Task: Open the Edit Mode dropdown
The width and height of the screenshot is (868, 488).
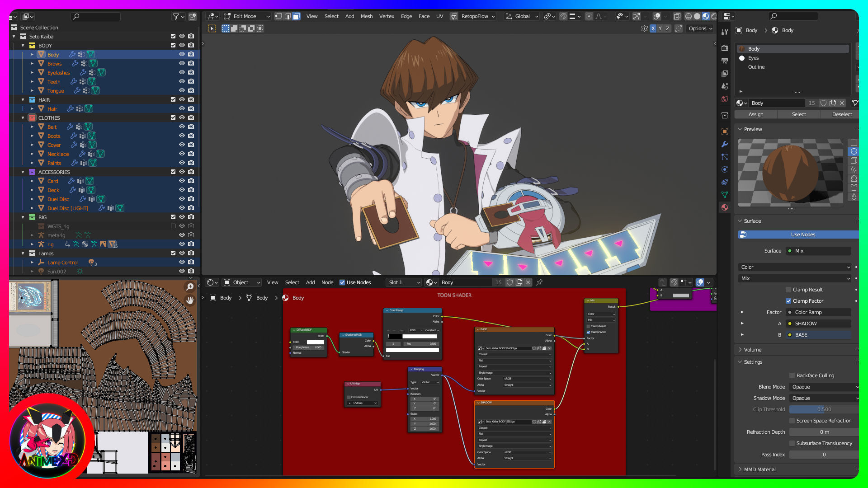Action: (247, 16)
